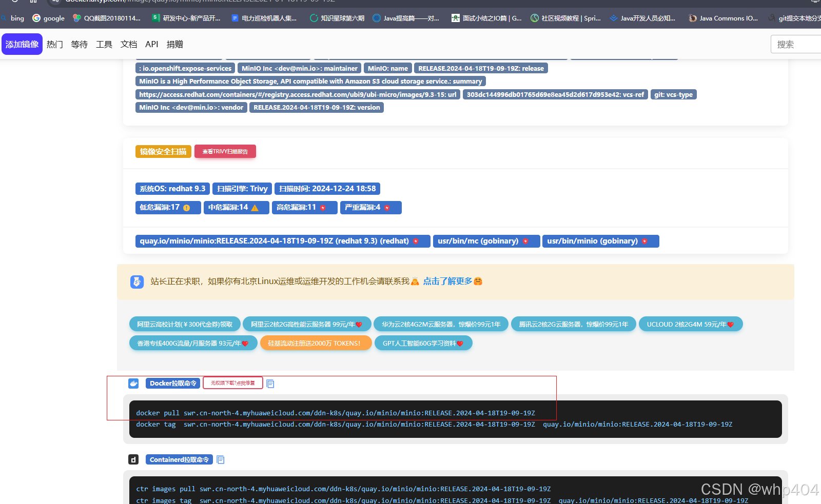Click the 高危漏洞:11 badge
The image size is (821, 504).
pos(305,208)
